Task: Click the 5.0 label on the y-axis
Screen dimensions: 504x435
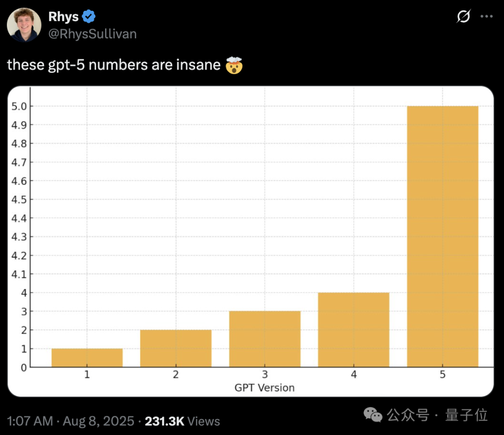Action: (19, 106)
